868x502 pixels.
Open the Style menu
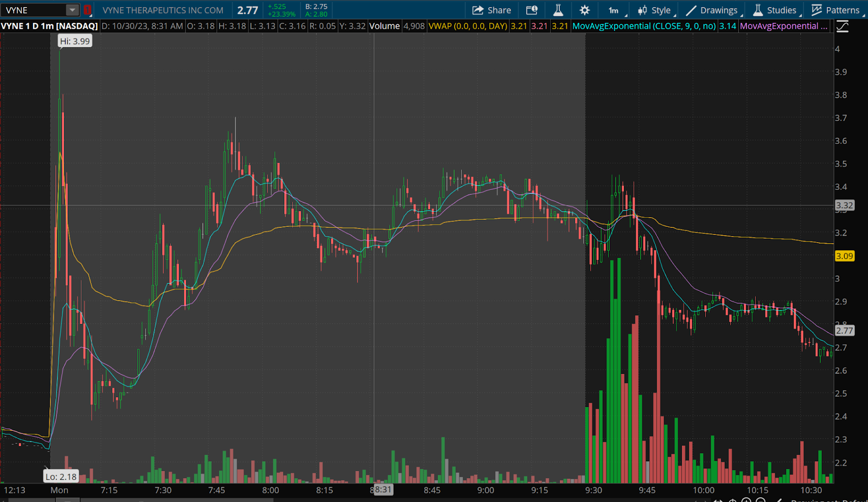tap(655, 10)
